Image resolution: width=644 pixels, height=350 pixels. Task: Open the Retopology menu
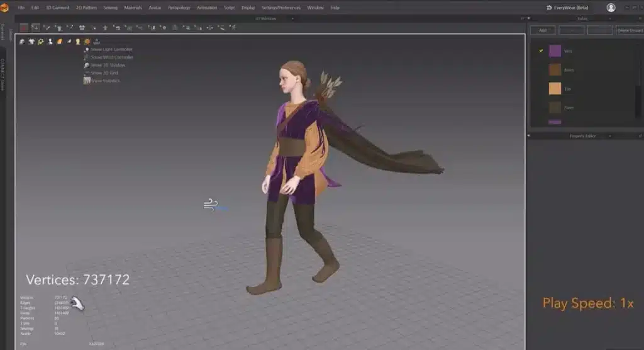(179, 8)
